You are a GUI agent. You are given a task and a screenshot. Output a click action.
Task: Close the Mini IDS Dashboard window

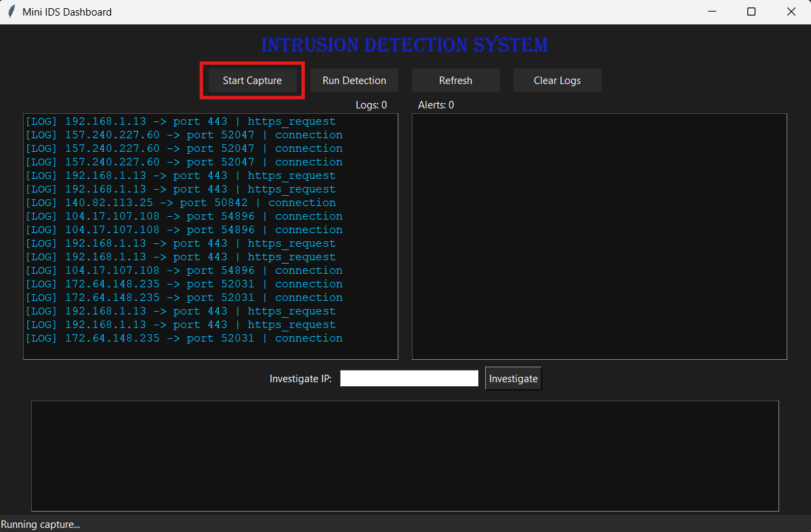[791, 12]
